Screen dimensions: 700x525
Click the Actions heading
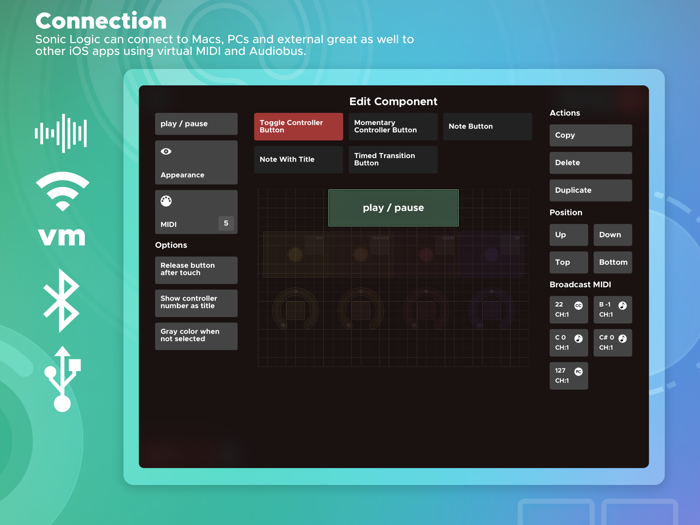[565, 113]
